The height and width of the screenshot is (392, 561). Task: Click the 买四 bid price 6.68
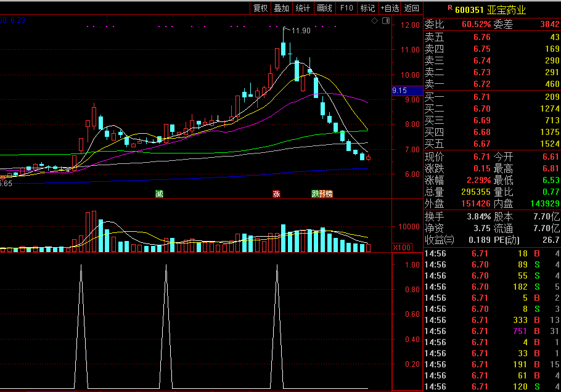coord(482,133)
